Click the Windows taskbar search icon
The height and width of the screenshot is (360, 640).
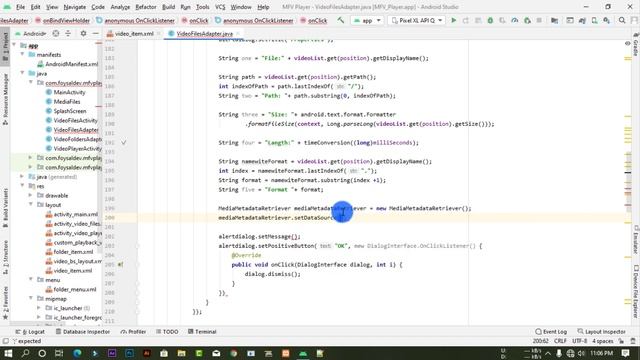tap(25, 353)
